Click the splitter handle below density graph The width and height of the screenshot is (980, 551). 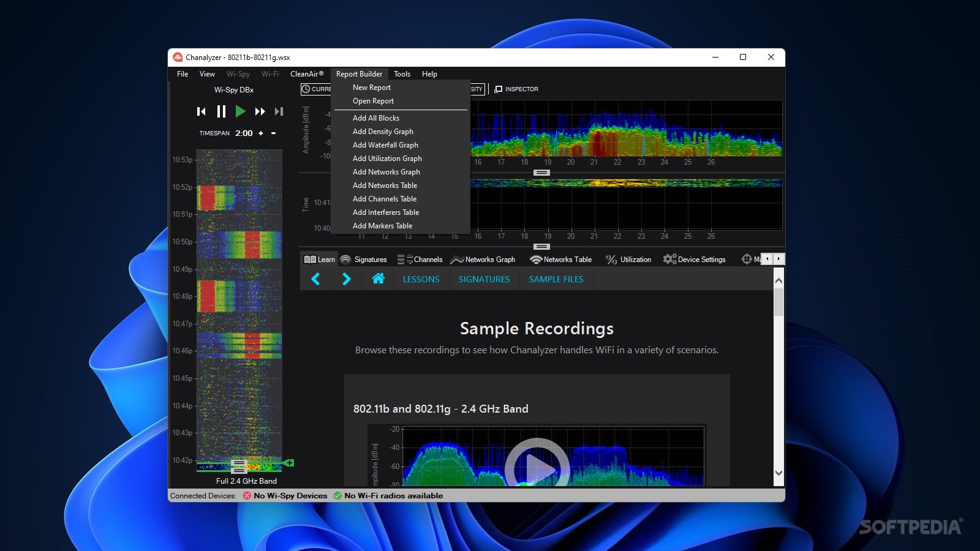(x=541, y=173)
